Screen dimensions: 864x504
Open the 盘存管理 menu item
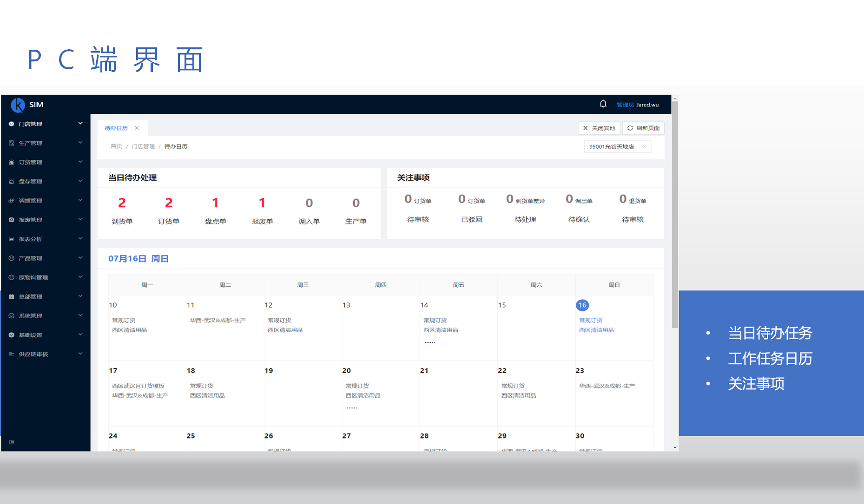(x=46, y=182)
